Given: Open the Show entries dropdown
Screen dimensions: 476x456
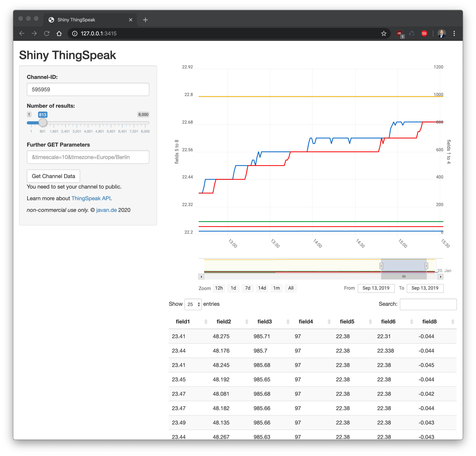Looking at the screenshot, I should tap(193, 304).
